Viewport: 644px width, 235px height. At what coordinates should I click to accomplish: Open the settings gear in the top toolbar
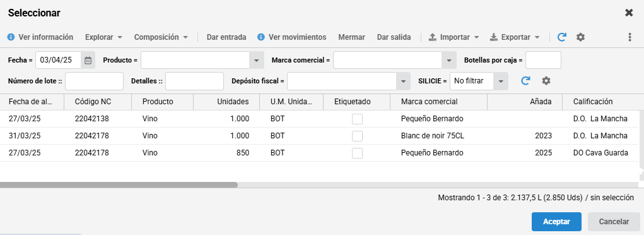580,37
